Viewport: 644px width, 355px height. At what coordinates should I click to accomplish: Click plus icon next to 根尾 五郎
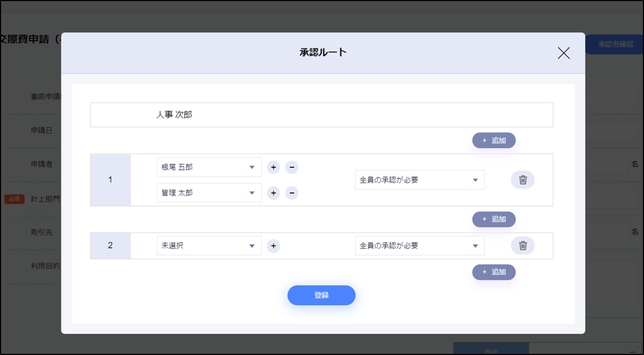point(273,167)
